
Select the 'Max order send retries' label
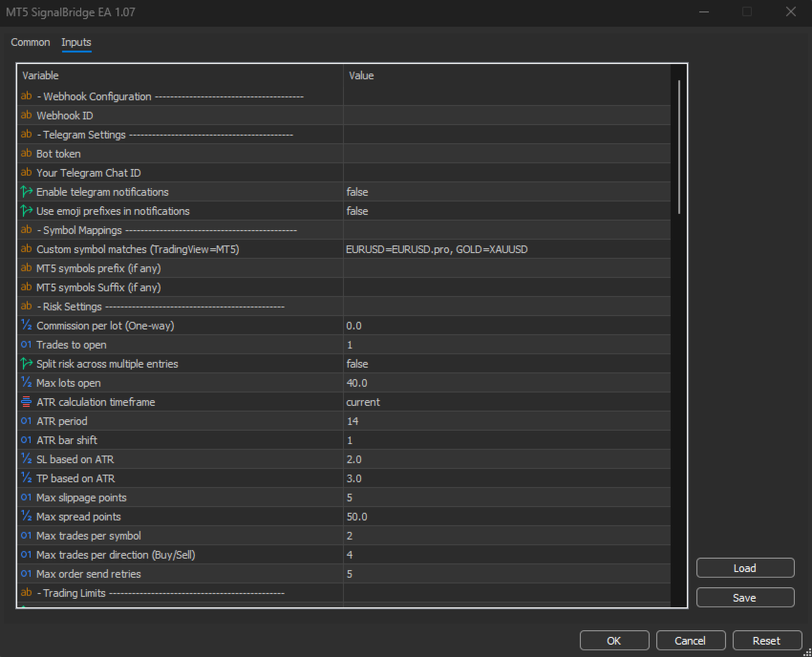tap(89, 574)
